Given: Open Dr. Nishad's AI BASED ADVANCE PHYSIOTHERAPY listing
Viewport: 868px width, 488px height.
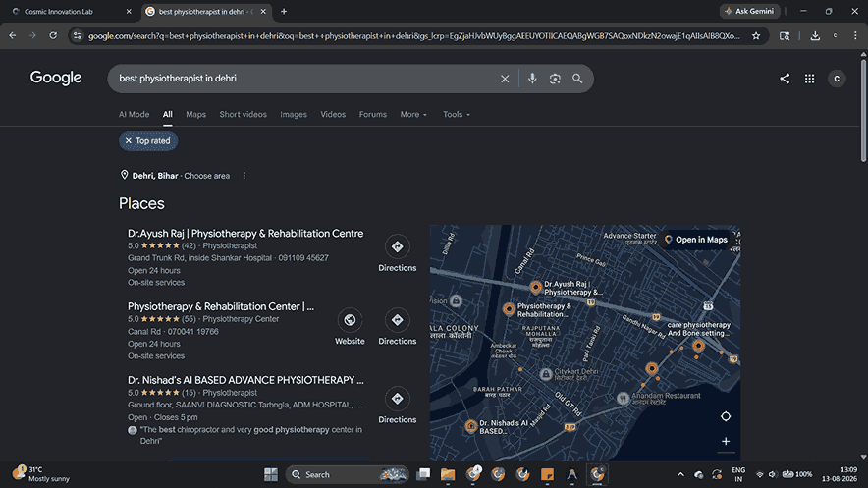Looking at the screenshot, I should pos(245,380).
